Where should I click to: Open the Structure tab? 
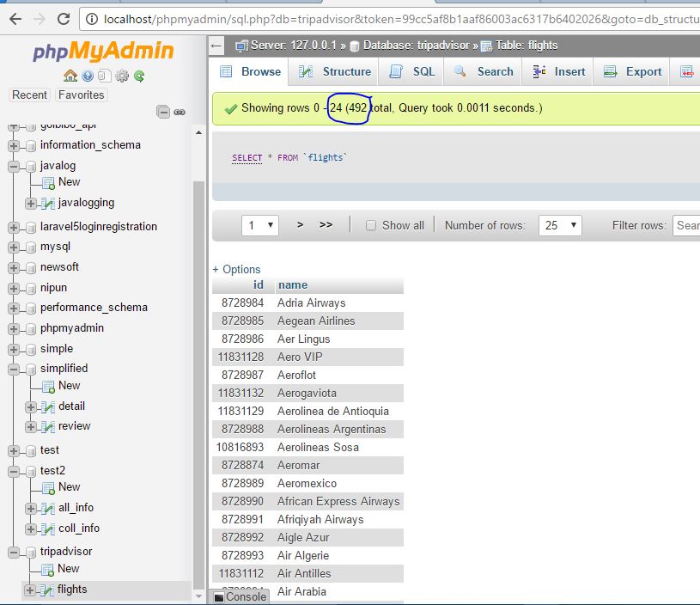coord(334,71)
